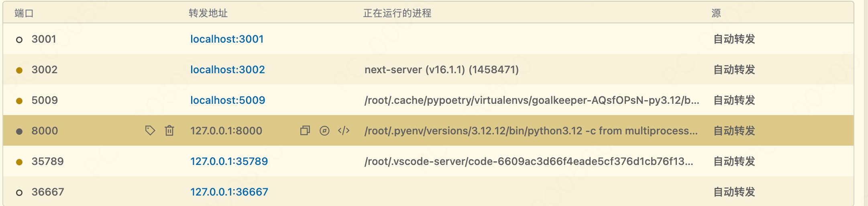Click the 转发地址 column header
The image size is (868, 206).
coord(208,13)
